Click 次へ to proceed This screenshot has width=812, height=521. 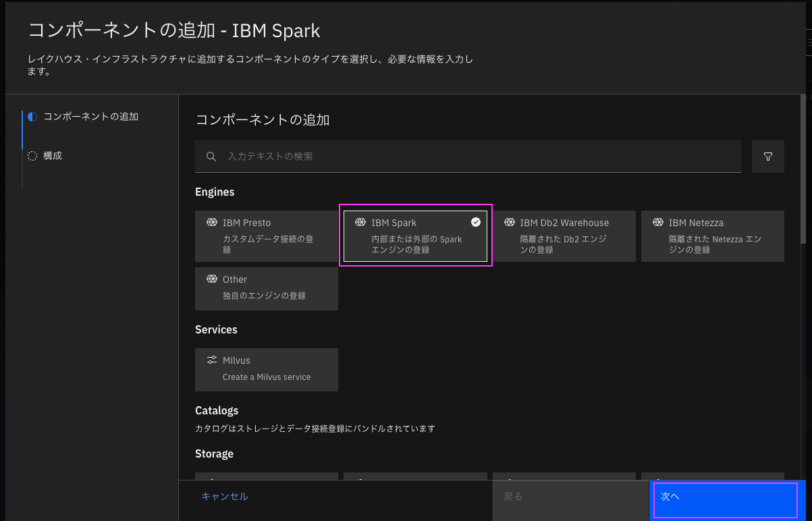pyautogui.click(x=727, y=500)
